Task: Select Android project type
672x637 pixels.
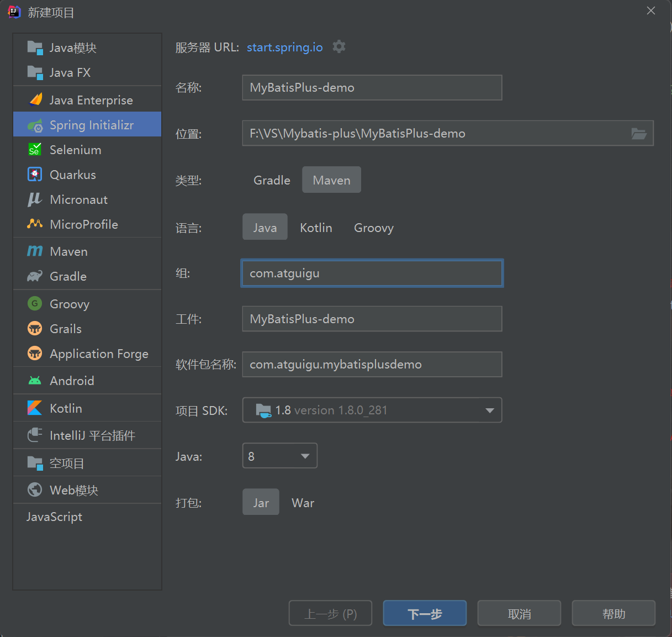Action: pyautogui.click(x=87, y=381)
